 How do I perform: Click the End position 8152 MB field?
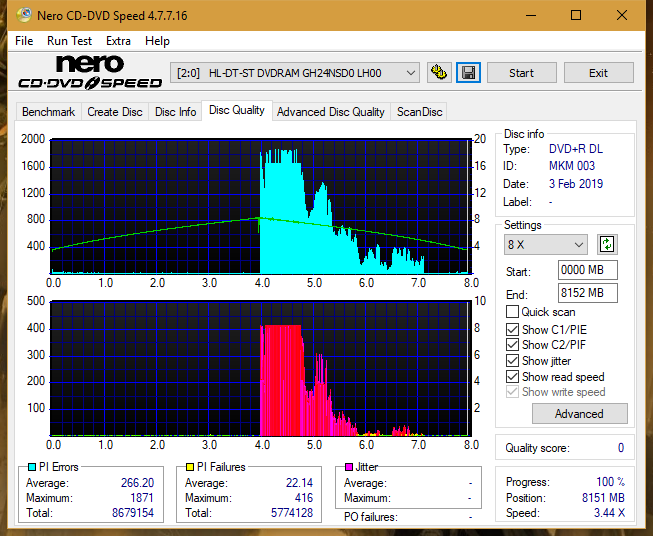tap(588, 293)
